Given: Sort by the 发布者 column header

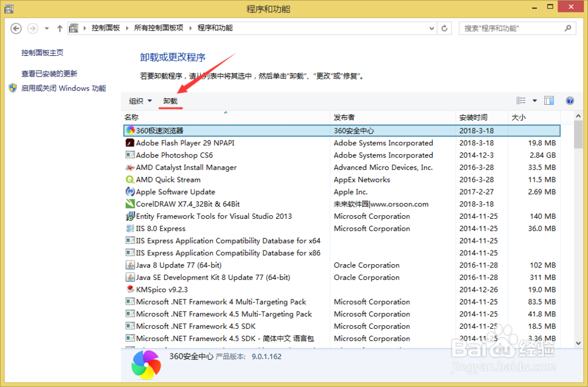Looking at the screenshot, I should [x=393, y=118].
